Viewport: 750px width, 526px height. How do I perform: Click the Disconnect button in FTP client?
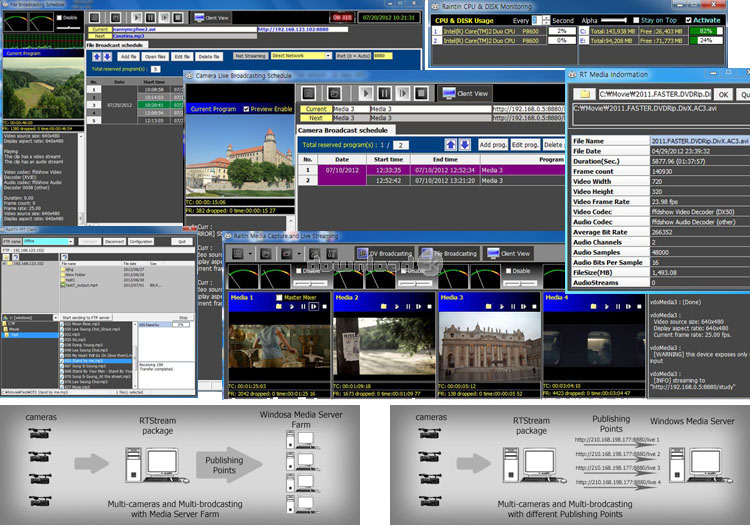114,241
